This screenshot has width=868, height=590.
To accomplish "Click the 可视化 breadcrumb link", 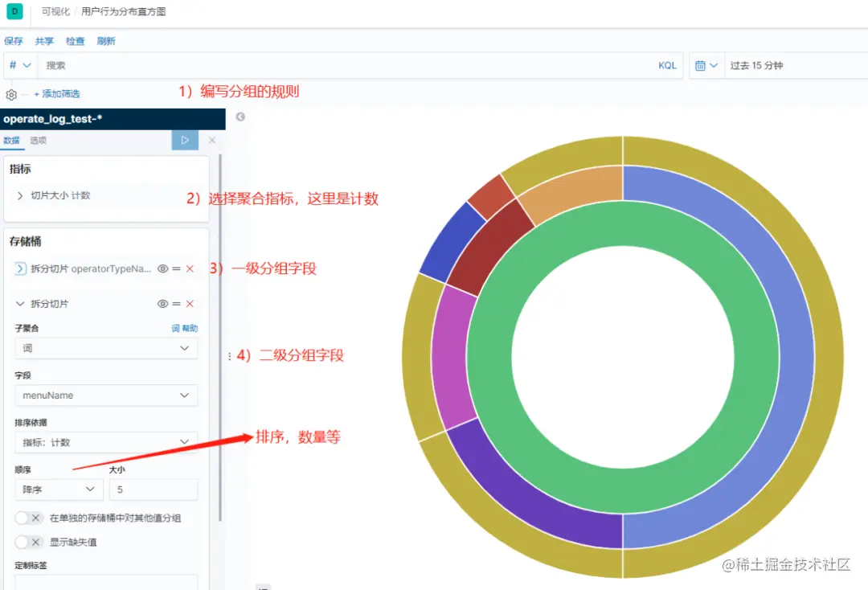I will [x=55, y=11].
